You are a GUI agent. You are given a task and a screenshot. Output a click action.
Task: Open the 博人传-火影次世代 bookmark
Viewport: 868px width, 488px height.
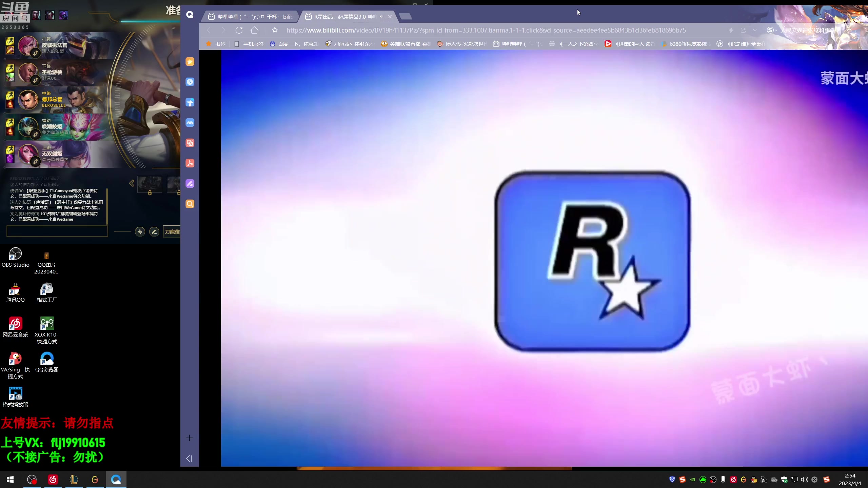(x=462, y=44)
